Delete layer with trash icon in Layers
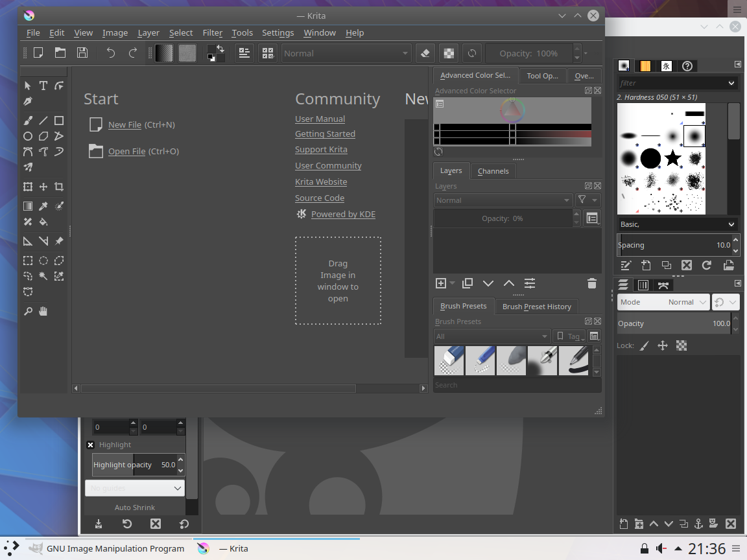747x560 pixels. pos(591,284)
